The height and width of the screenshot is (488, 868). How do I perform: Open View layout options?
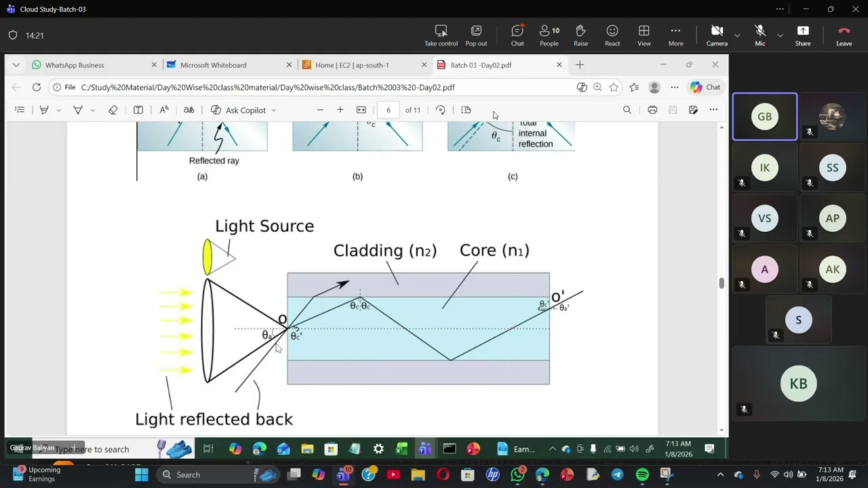644,35
